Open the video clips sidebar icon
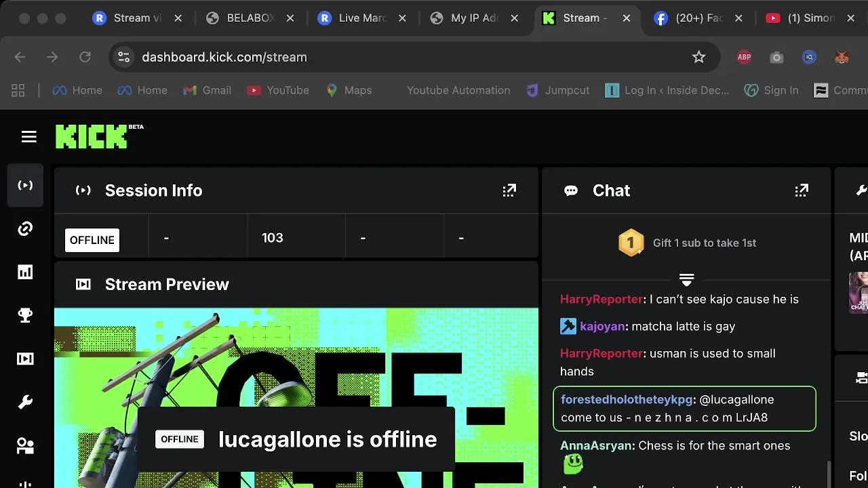The image size is (868, 488). (x=25, y=359)
